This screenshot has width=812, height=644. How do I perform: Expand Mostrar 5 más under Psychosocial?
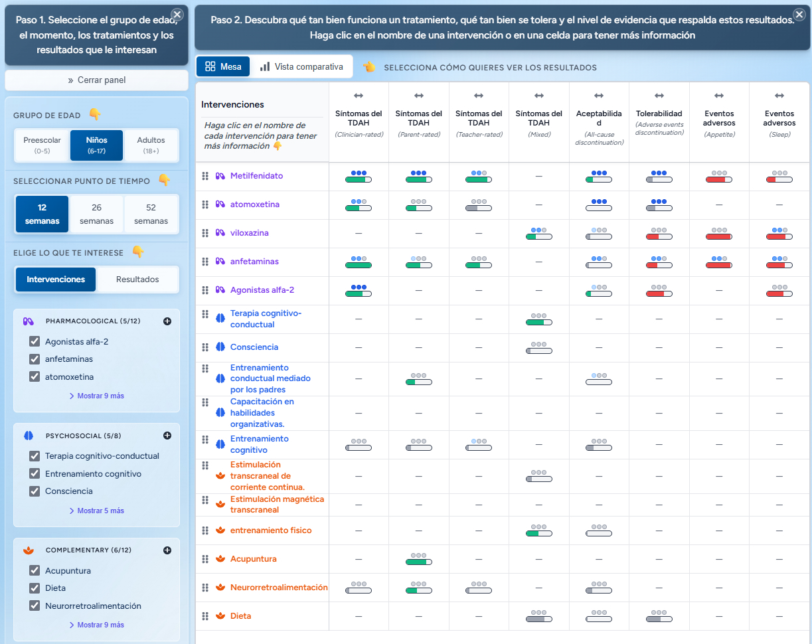[x=97, y=511]
